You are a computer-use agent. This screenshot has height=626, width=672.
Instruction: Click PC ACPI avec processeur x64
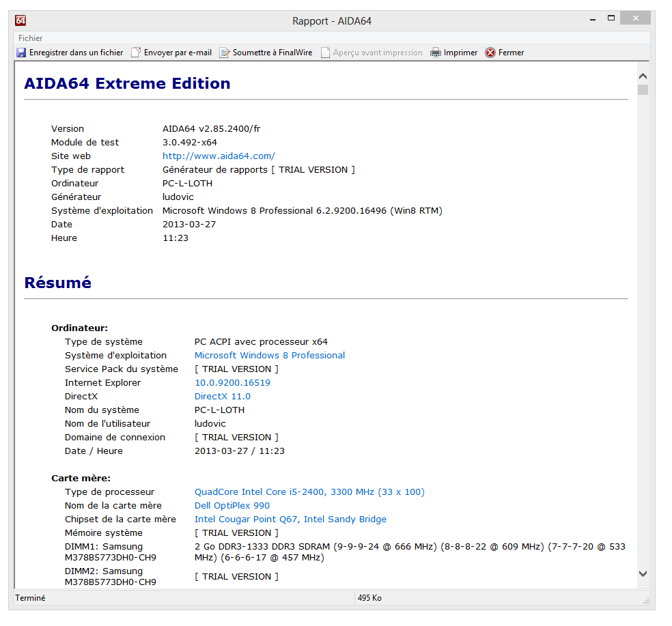261,342
